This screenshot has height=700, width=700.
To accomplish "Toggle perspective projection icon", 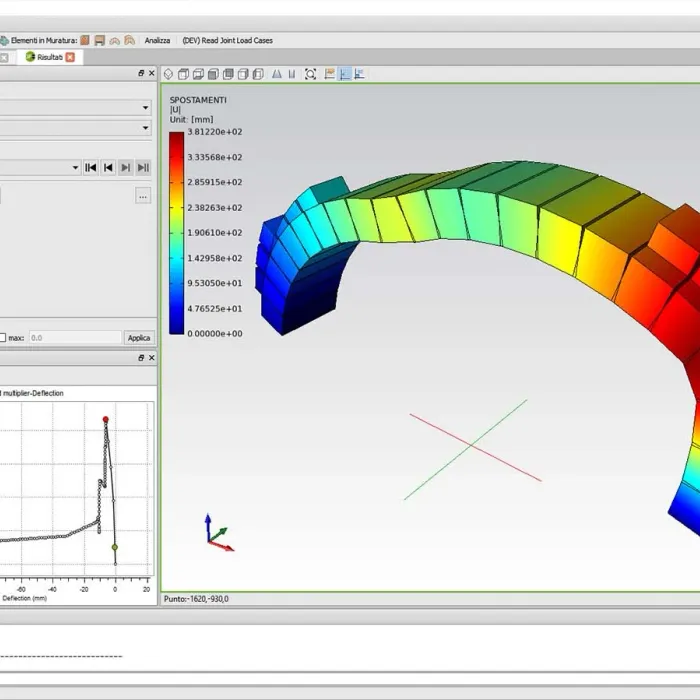I will [277, 74].
